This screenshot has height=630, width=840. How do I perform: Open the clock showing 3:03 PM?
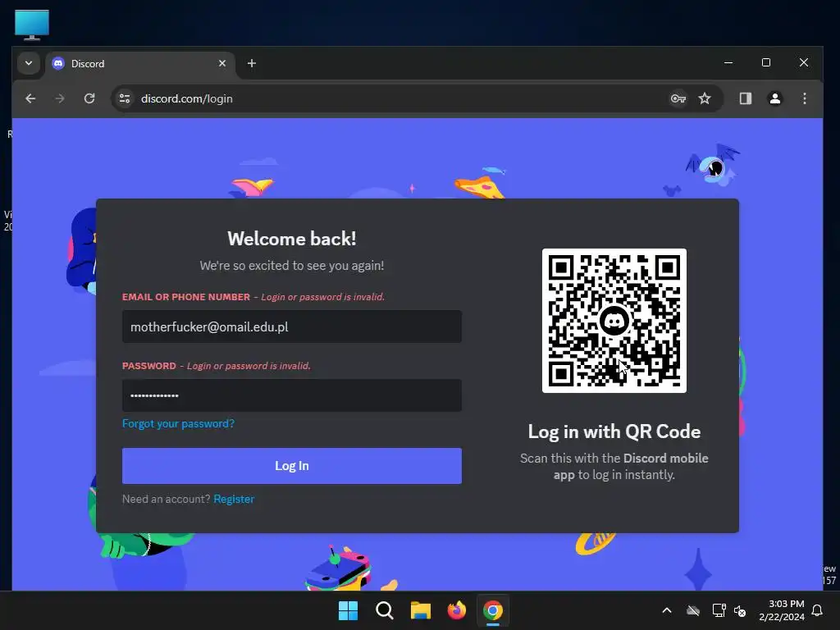pyautogui.click(x=782, y=610)
